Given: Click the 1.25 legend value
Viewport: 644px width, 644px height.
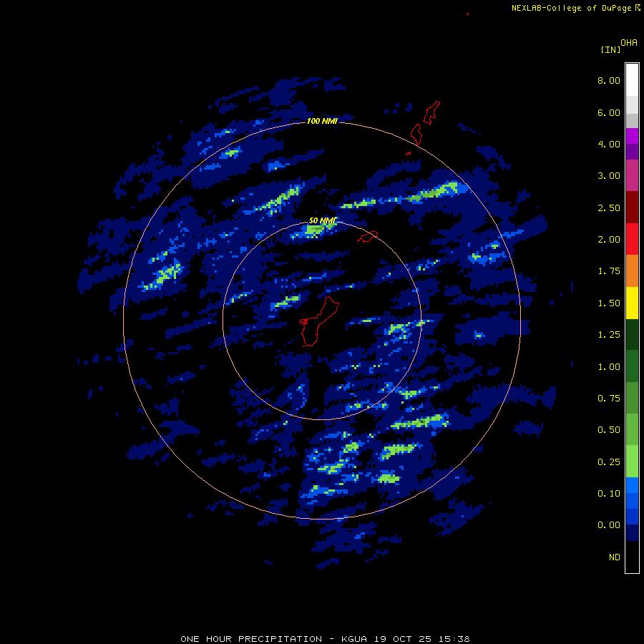Looking at the screenshot, I should (609, 335).
